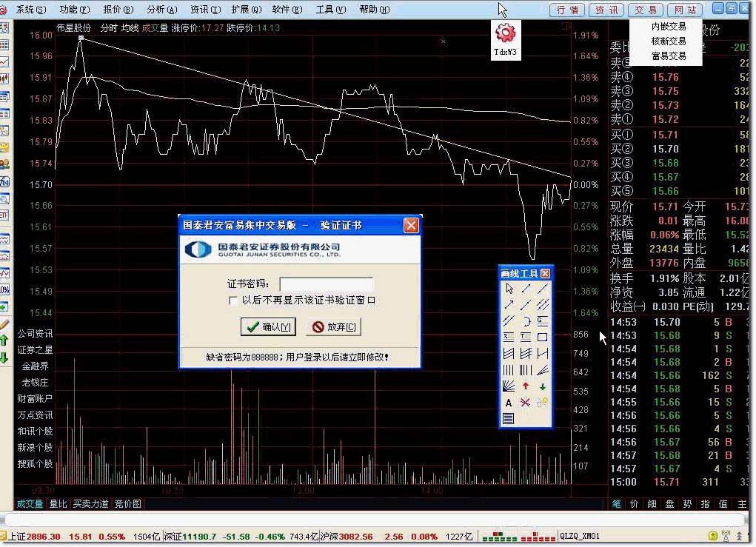Viewport: 756px width, 547px height.
Task: Open the 报价 menu
Action: [118, 9]
